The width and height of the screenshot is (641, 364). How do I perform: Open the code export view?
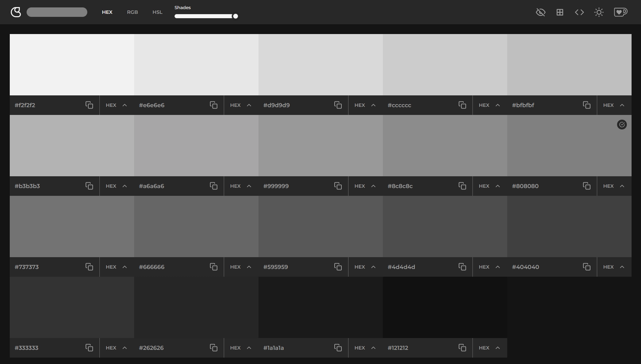coord(579,12)
